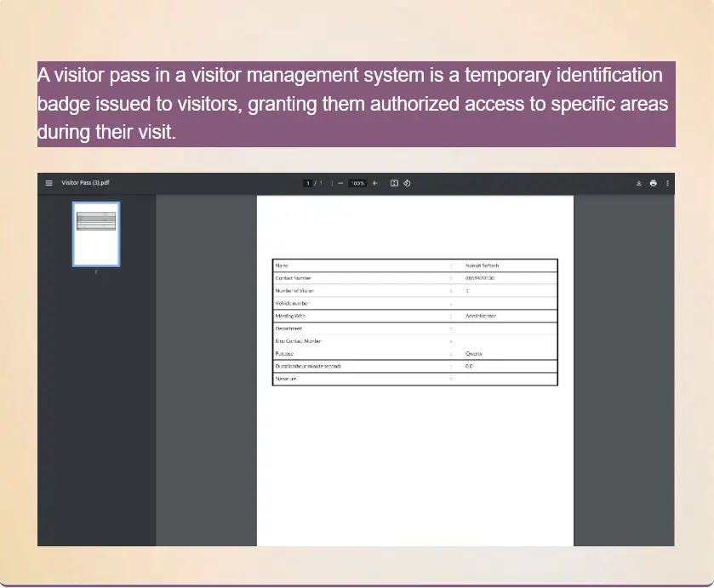
Task: Click the visitor pass description paragraph
Action: tap(356, 104)
